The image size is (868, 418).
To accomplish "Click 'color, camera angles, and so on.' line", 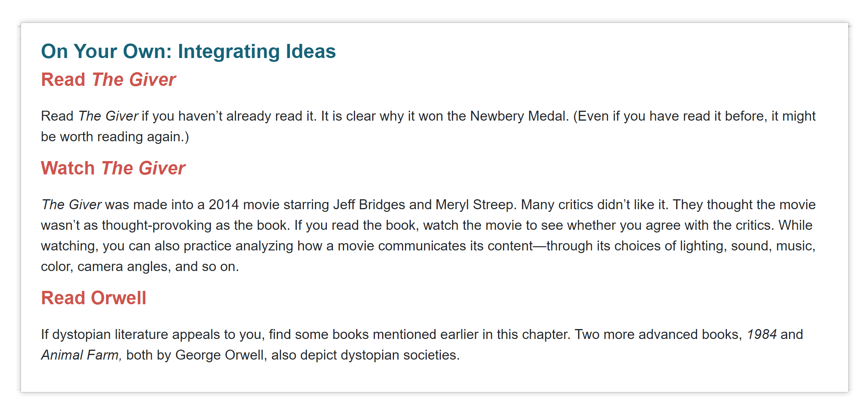I will coord(140,266).
